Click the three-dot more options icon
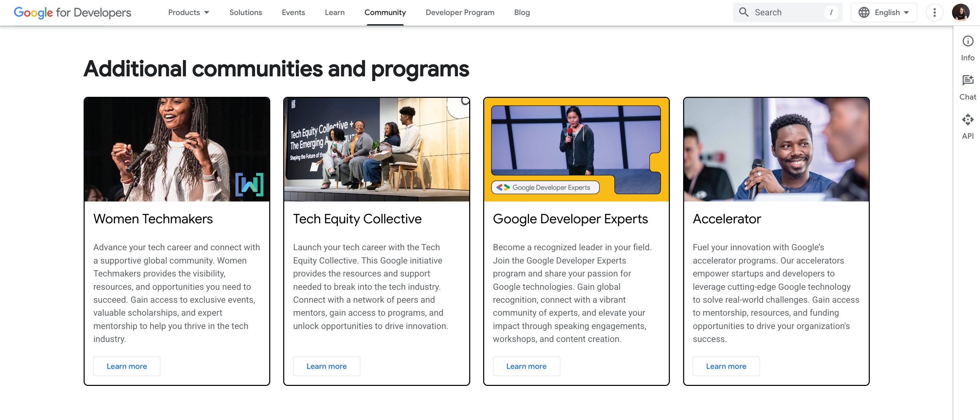 click(934, 13)
